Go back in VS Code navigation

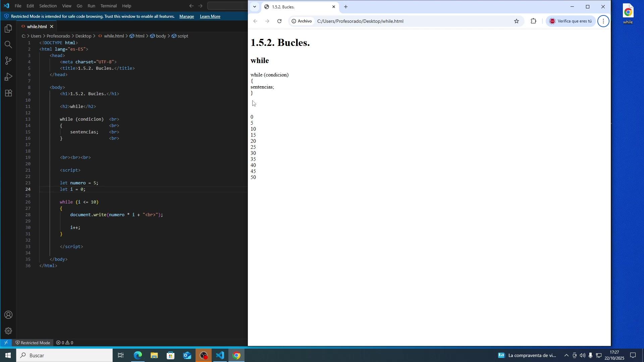click(x=191, y=6)
